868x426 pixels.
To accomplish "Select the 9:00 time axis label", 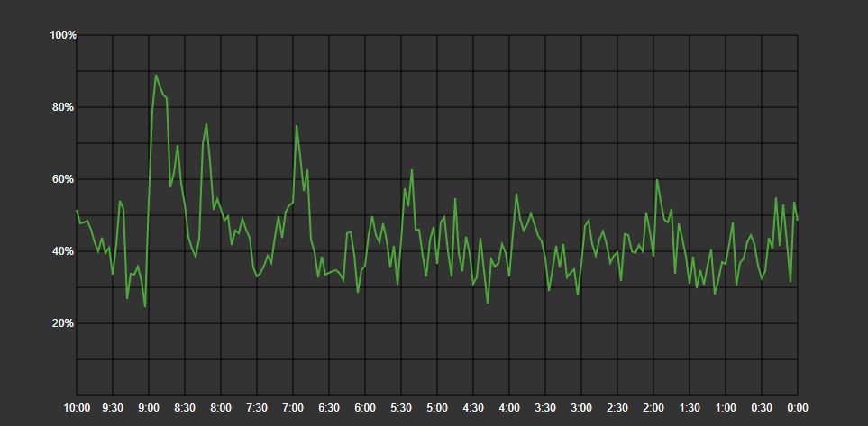I will coord(149,408).
